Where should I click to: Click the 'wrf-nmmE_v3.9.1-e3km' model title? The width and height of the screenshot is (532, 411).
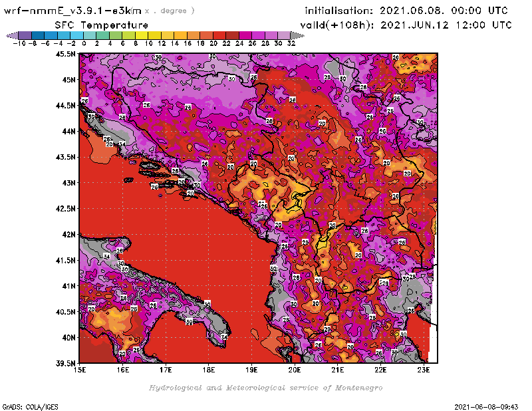tap(72, 11)
